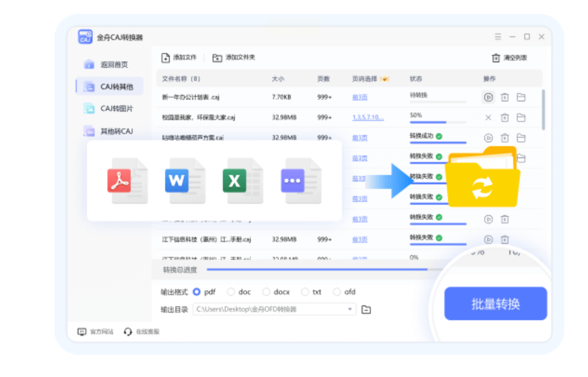The image size is (588, 377).
Task: Click the 待转换 progress bar
Action: 438,102
